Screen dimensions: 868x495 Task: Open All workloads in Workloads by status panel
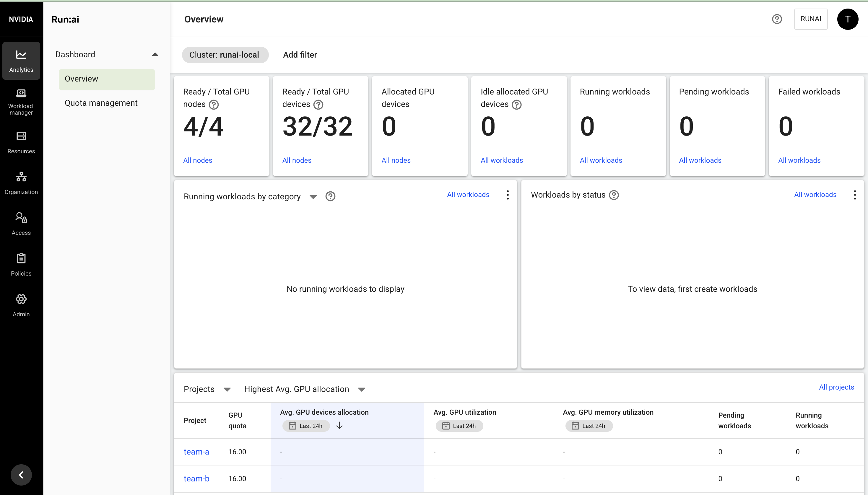[x=815, y=195]
